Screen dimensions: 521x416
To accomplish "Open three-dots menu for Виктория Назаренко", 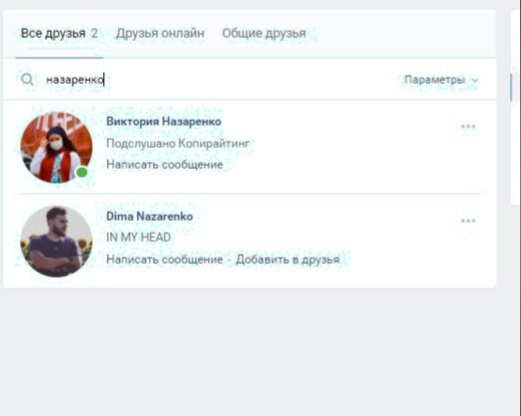I will pos(468,126).
